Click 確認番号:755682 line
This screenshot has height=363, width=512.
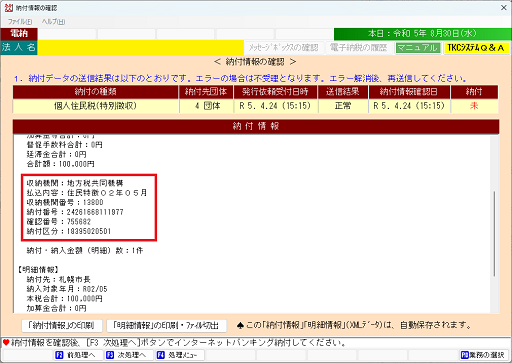pyautogui.click(x=59, y=222)
